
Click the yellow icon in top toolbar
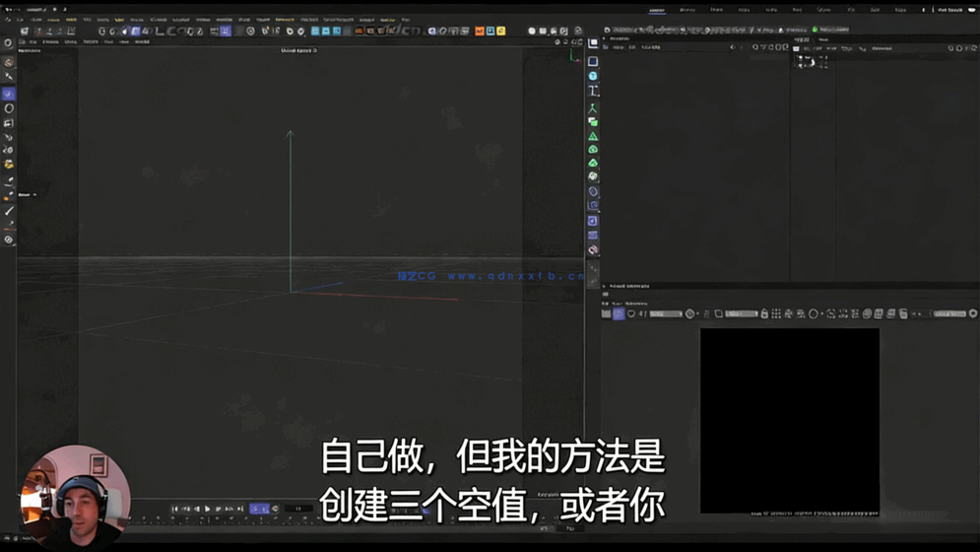(x=501, y=31)
